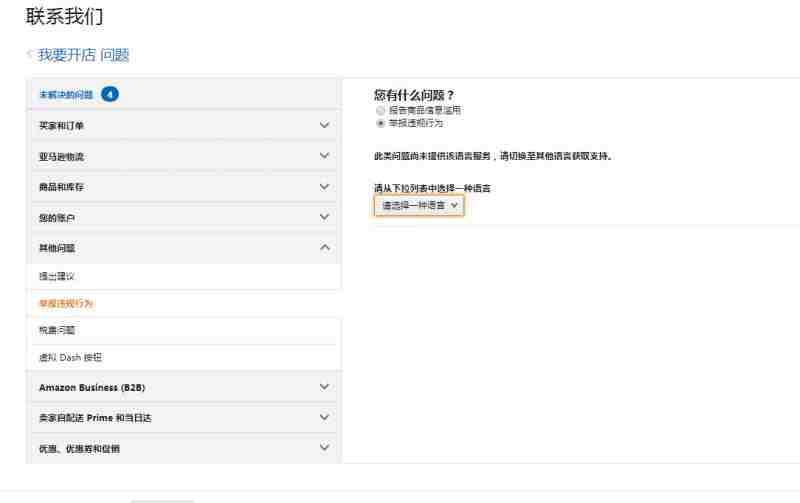800x503 pixels.
Task: Expand the 买家和订单 section chevron
Action: click(x=323, y=125)
